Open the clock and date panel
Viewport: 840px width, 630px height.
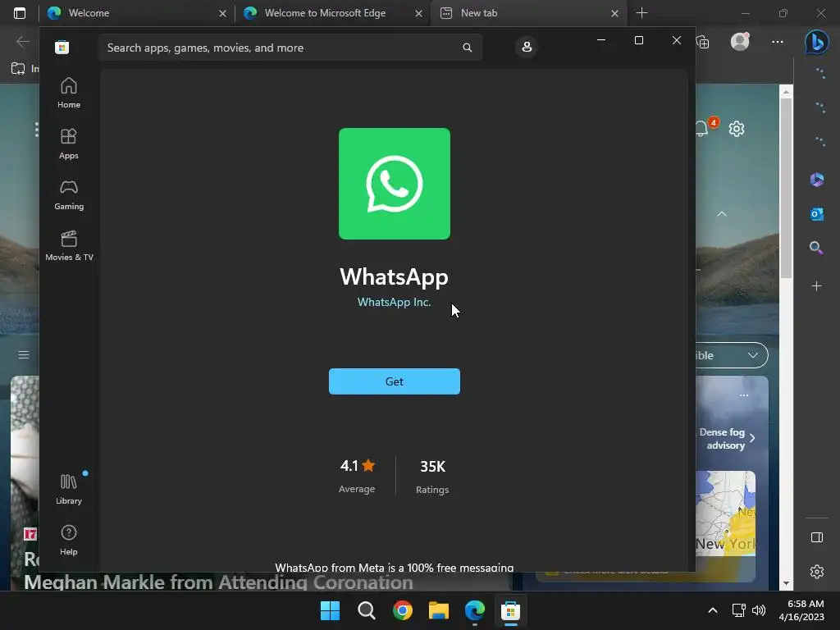(801, 610)
